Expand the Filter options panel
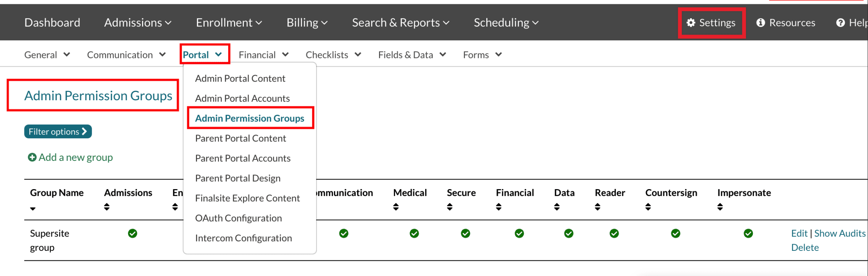Viewport: 868px width, 276px height. coord(58,132)
